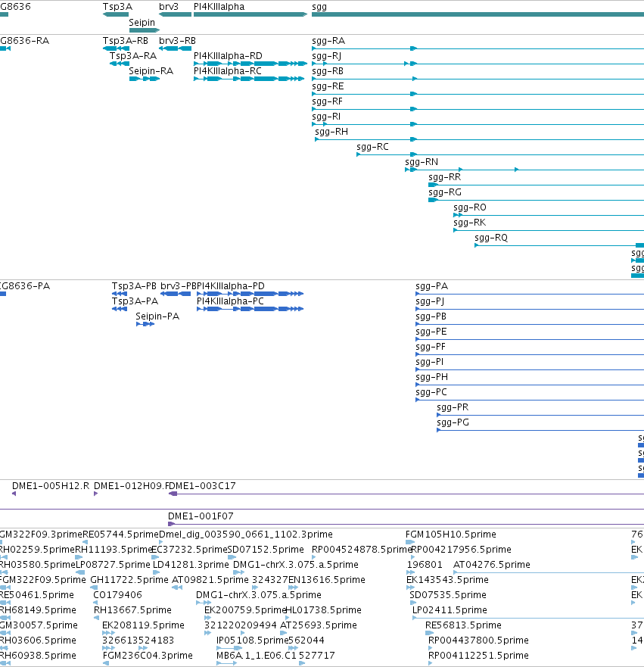Open clone DME1-003C17 label
The image size is (644, 667).
click(x=202, y=486)
